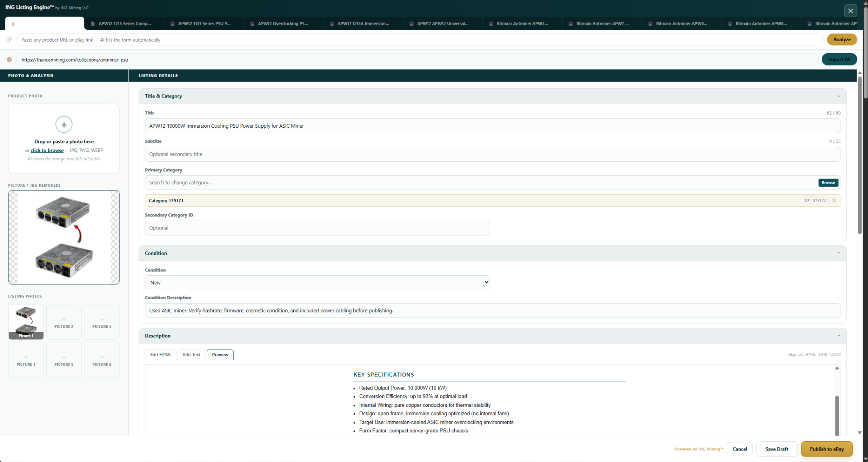Click the upload arrow icon in photo dropzone
This screenshot has width=868, height=462.
coord(64,124)
